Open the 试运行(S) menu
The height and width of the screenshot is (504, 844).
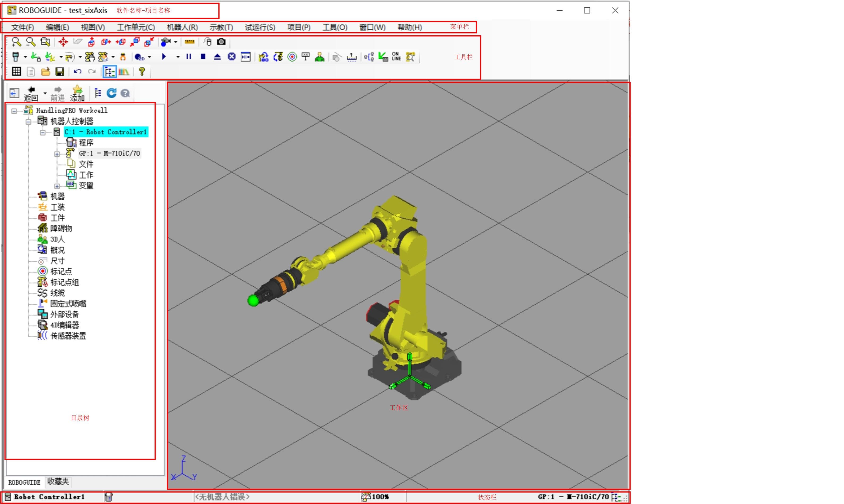point(260,27)
